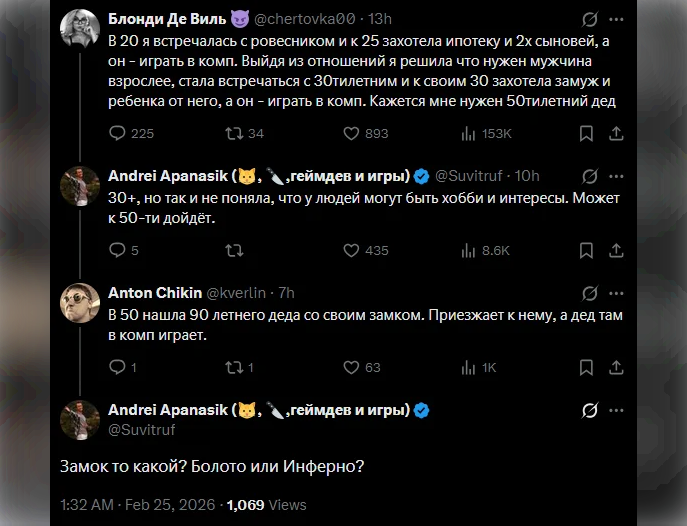687x526 pixels.
Task: Open more options menu on Anton Chikin's reply
Action: tap(616, 292)
